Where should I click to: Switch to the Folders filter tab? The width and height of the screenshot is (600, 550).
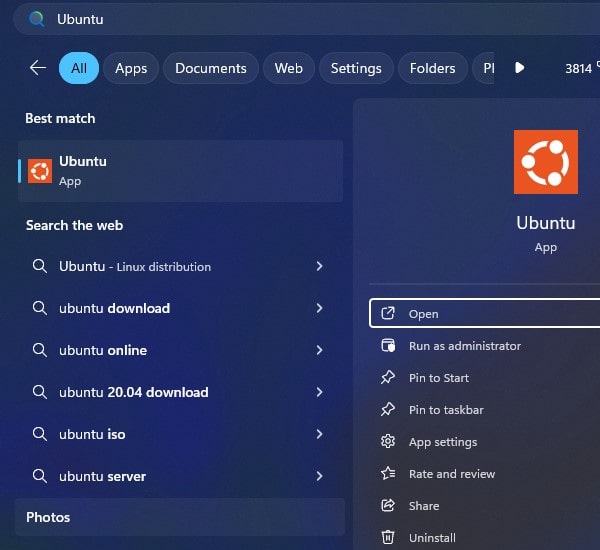[x=433, y=68]
